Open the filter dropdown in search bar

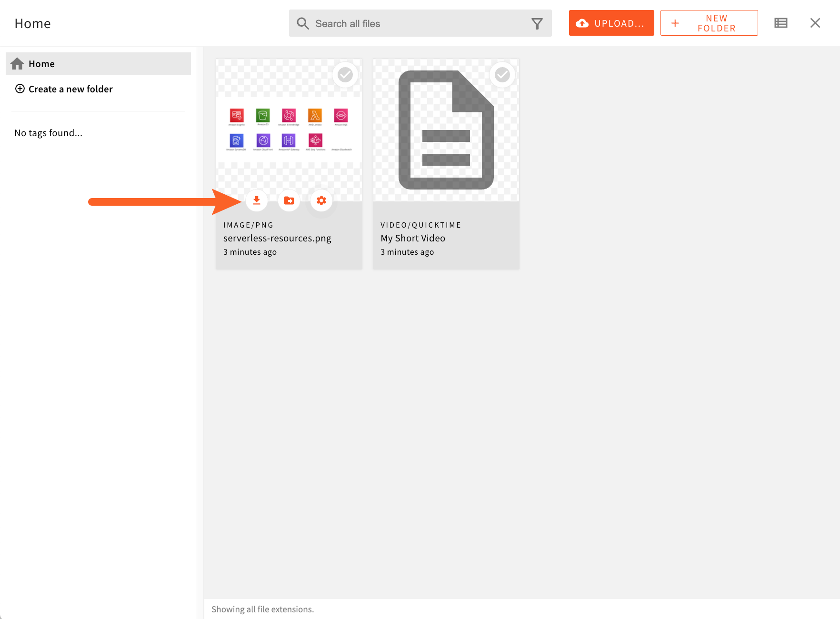537,23
